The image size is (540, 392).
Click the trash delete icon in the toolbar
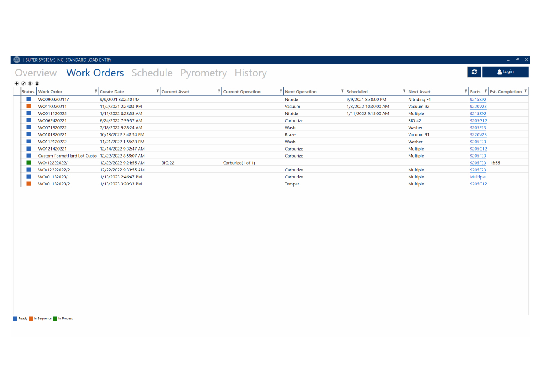coord(29,83)
